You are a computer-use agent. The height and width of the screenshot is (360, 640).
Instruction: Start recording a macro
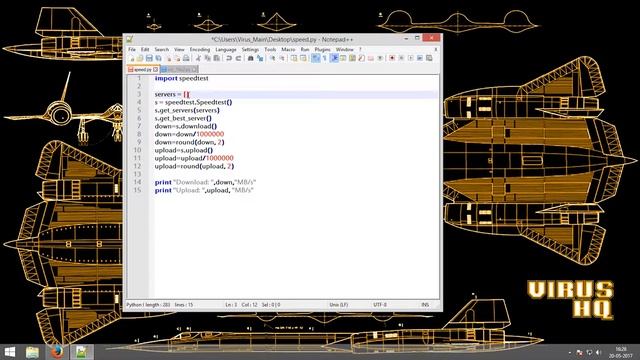pos(393,58)
